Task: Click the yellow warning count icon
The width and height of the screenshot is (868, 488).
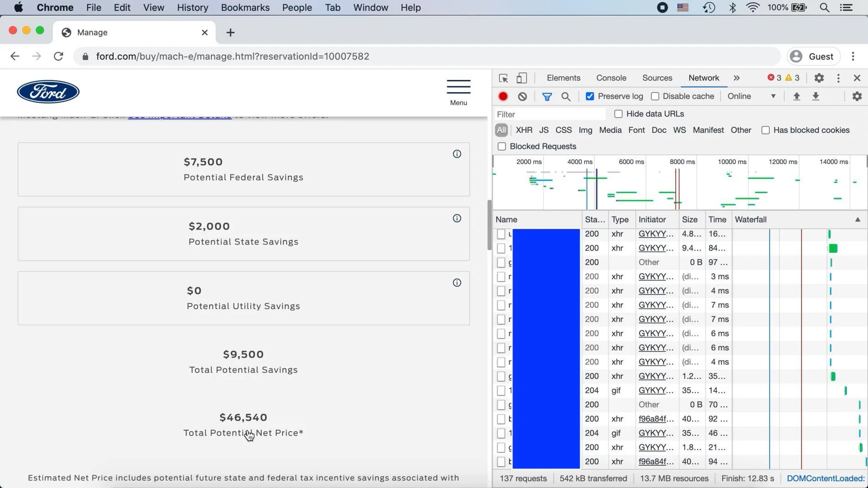Action: pyautogui.click(x=789, y=78)
